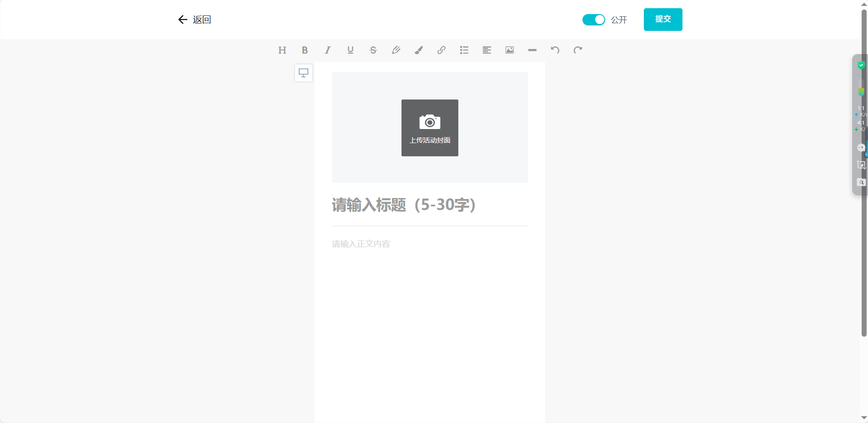Click the sidebar screenshot crop icon
The image size is (868, 423).
point(861,164)
